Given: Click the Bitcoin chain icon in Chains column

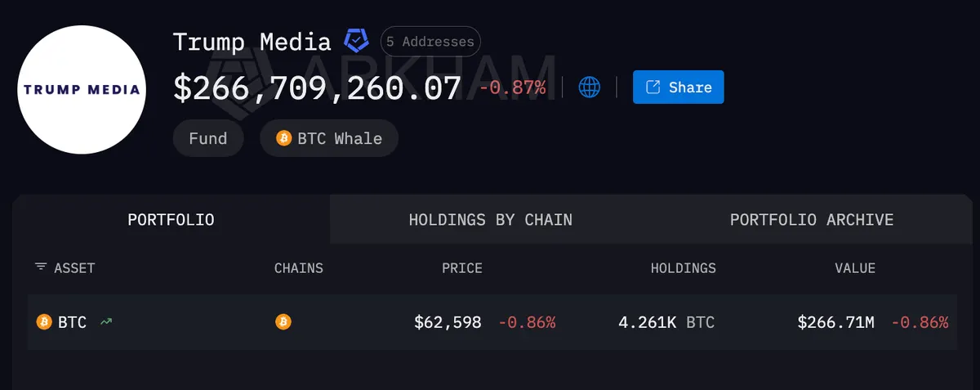Looking at the screenshot, I should pyautogui.click(x=283, y=322).
